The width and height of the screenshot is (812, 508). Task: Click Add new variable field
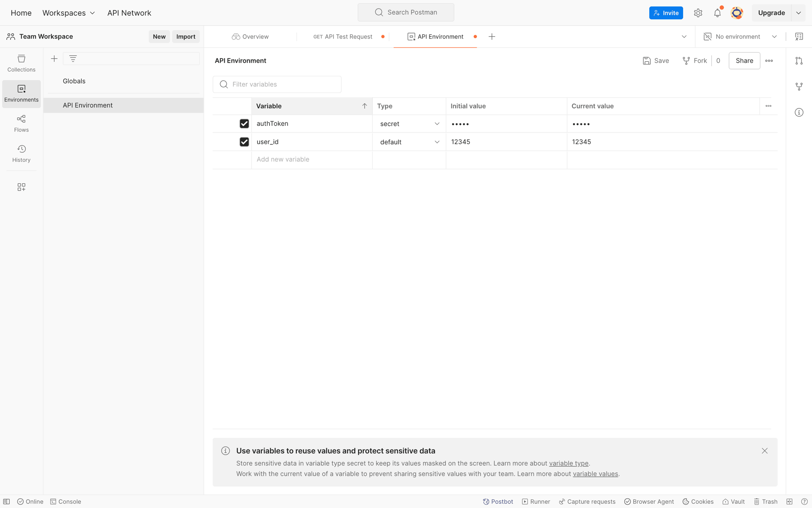312,160
